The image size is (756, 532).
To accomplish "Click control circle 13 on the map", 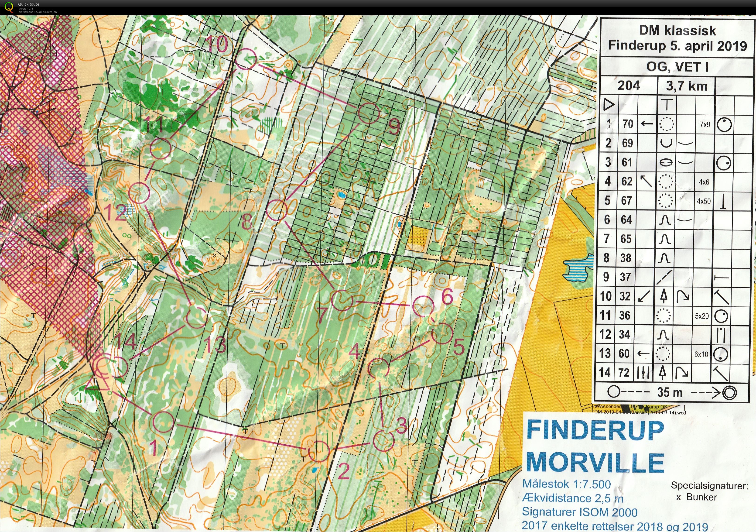I will point(197,318).
